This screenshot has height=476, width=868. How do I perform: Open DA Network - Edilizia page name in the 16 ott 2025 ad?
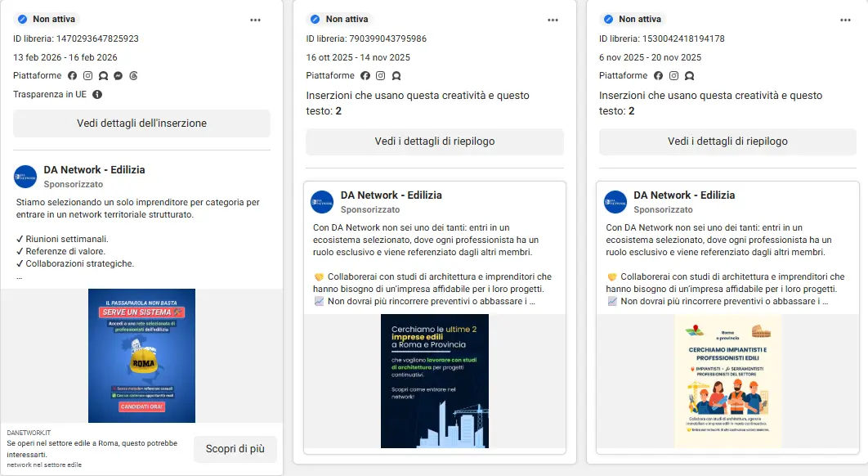(x=391, y=195)
